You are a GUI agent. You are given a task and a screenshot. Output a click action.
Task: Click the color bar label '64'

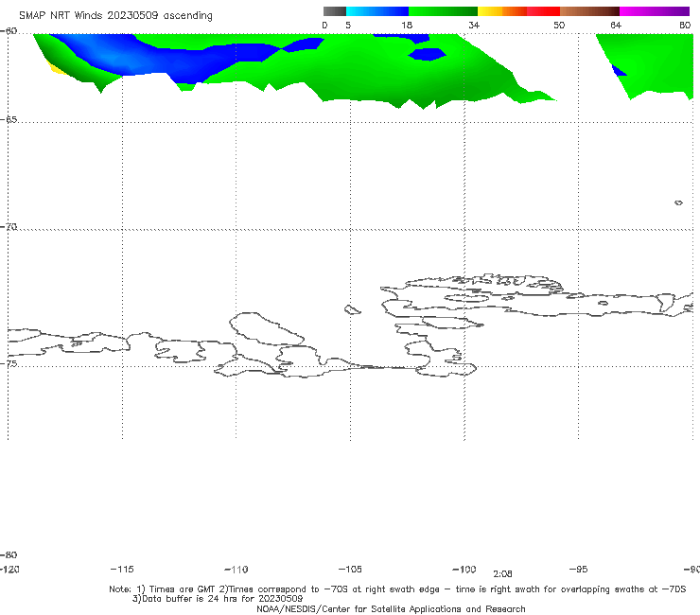616,25
